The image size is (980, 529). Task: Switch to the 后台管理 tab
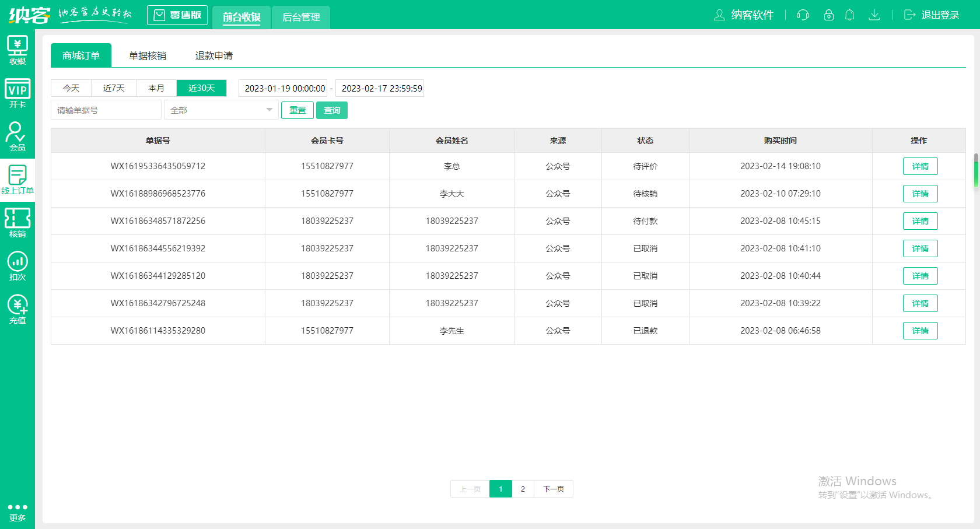[301, 17]
